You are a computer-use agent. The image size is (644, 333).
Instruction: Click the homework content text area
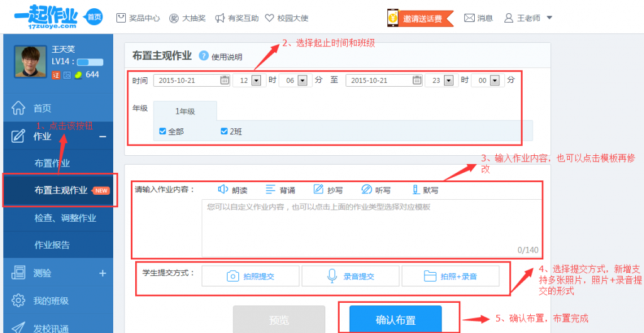372,228
